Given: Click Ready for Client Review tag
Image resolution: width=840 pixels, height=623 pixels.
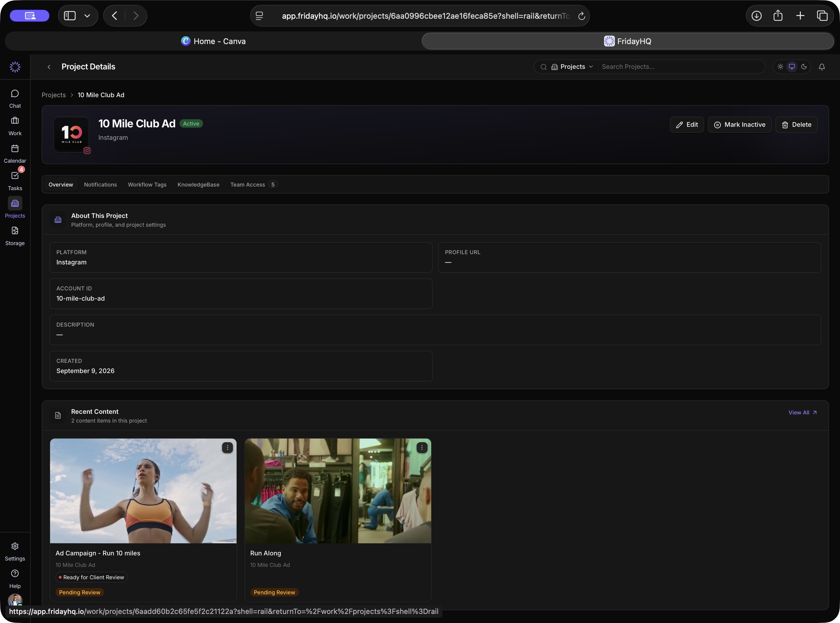Looking at the screenshot, I should point(91,577).
